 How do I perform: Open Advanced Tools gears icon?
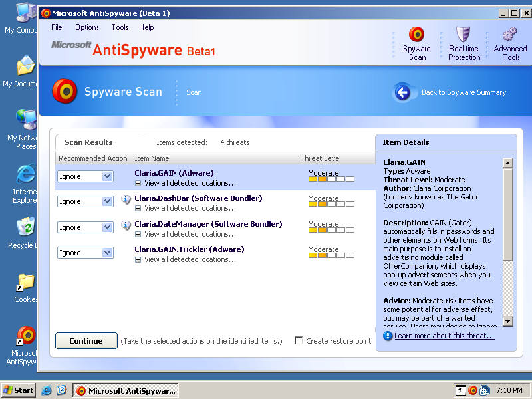click(x=509, y=35)
